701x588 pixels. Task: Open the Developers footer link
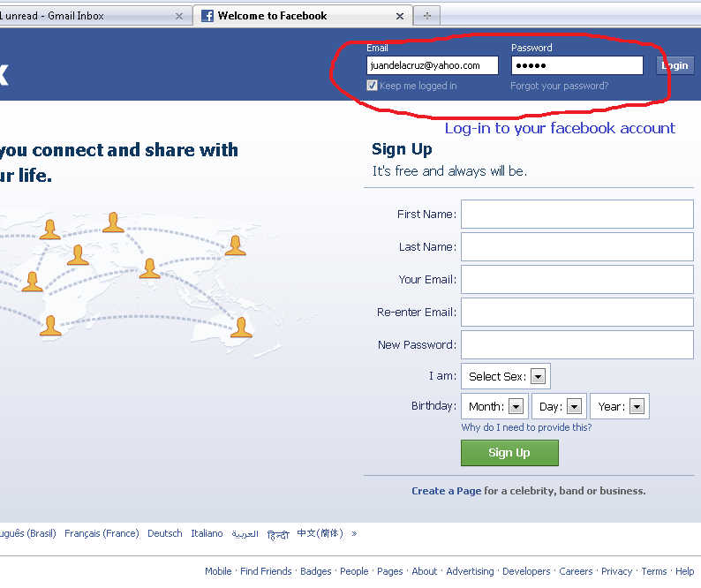(526, 571)
